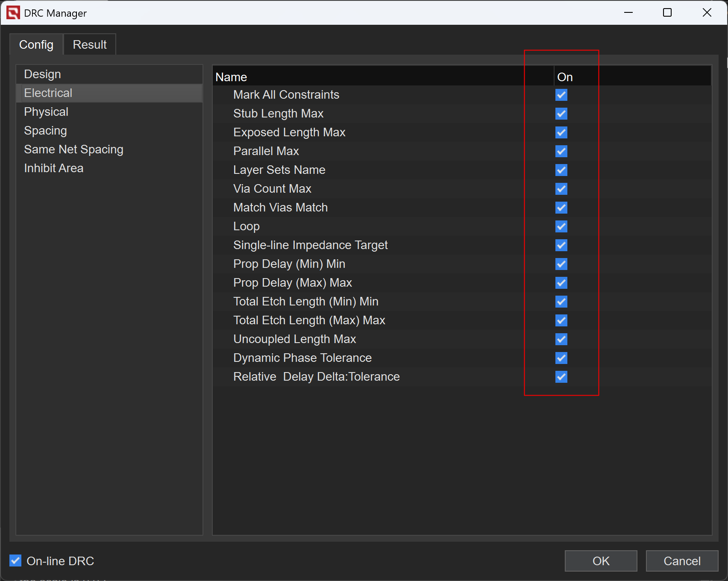Viewport: 728px width, 581px height.
Task: Open the Config tab
Action: [x=36, y=45]
